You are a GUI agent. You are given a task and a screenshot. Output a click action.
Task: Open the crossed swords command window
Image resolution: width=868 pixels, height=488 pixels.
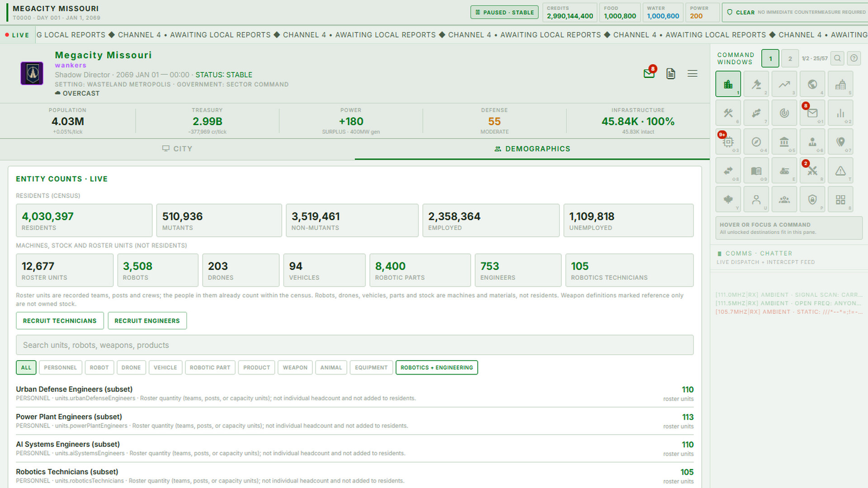point(812,171)
